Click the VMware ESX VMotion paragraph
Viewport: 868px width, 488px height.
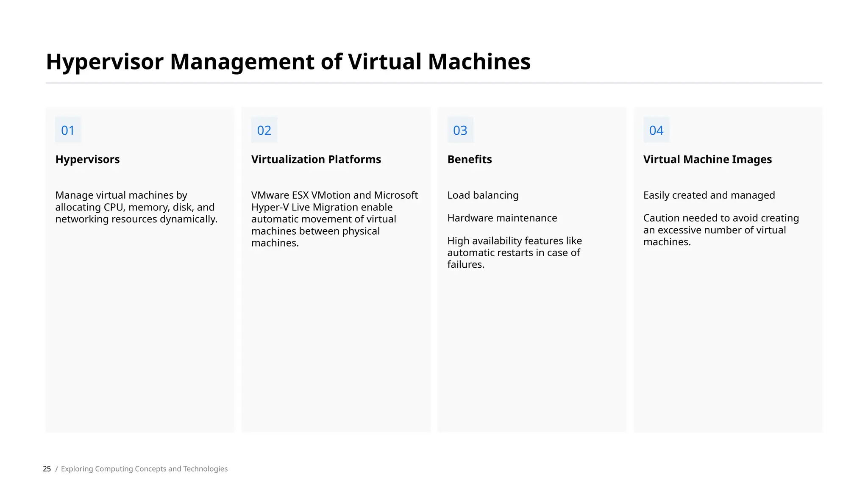click(x=334, y=219)
